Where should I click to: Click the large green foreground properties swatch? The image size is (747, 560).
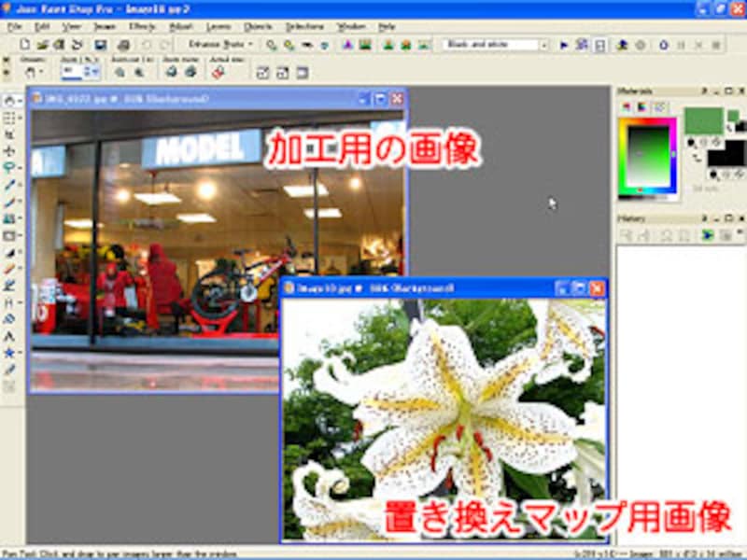click(x=704, y=121)
